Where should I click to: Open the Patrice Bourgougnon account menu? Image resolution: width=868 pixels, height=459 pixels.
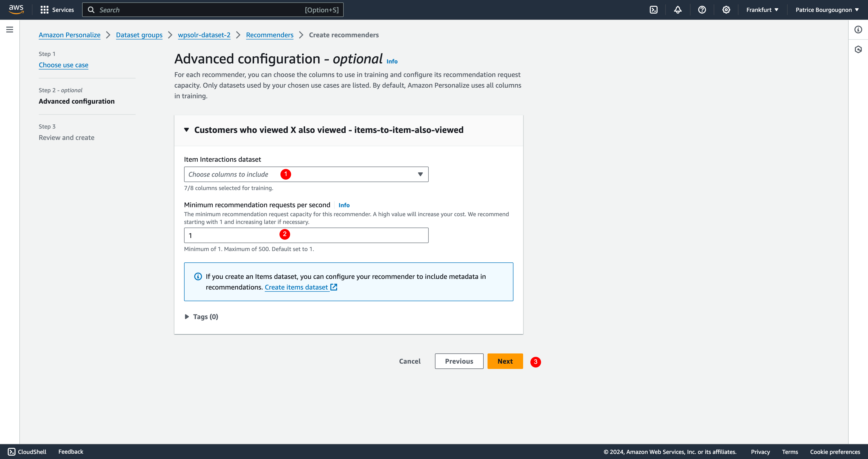(827, 10)
